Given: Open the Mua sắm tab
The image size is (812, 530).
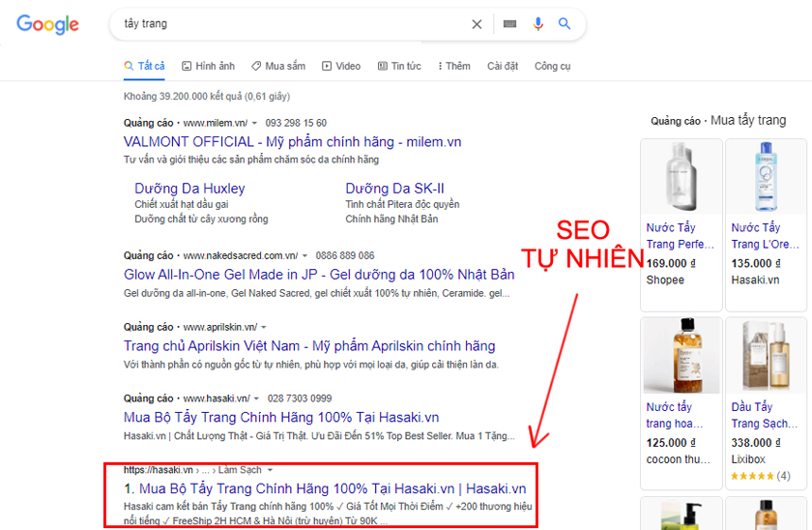Looking at the screenshot, I should point(278,66).
